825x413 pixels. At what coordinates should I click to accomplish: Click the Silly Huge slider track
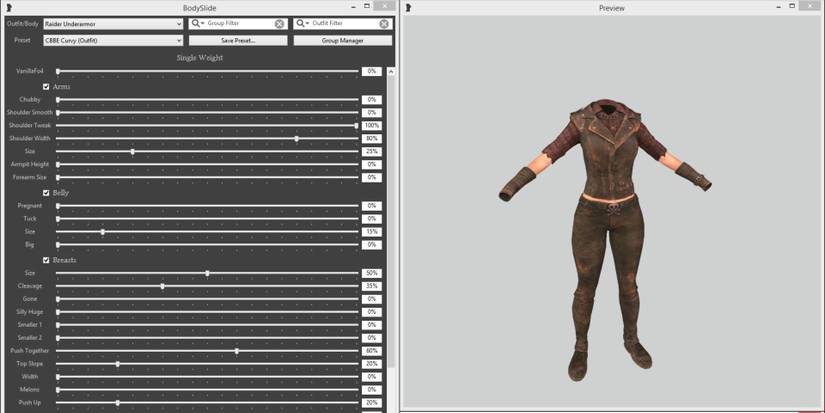tap(207, 313)
